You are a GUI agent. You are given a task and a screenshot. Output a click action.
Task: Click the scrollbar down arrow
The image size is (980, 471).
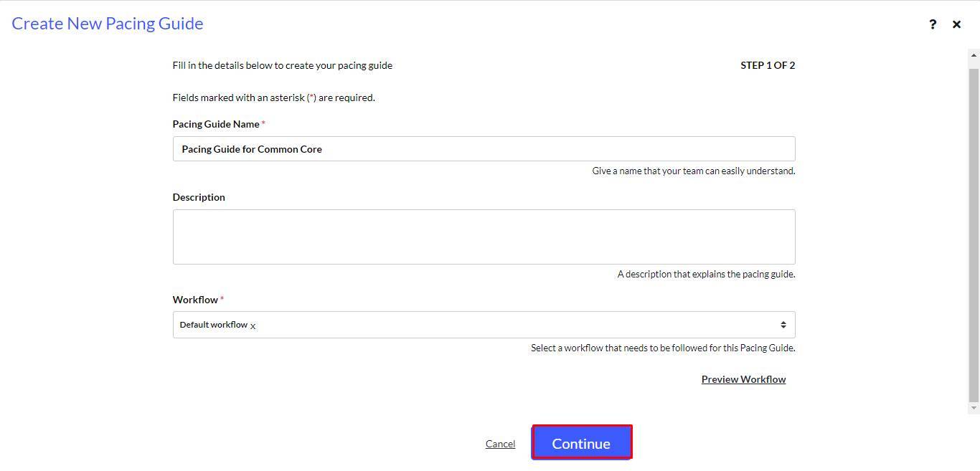coord(974,408)
